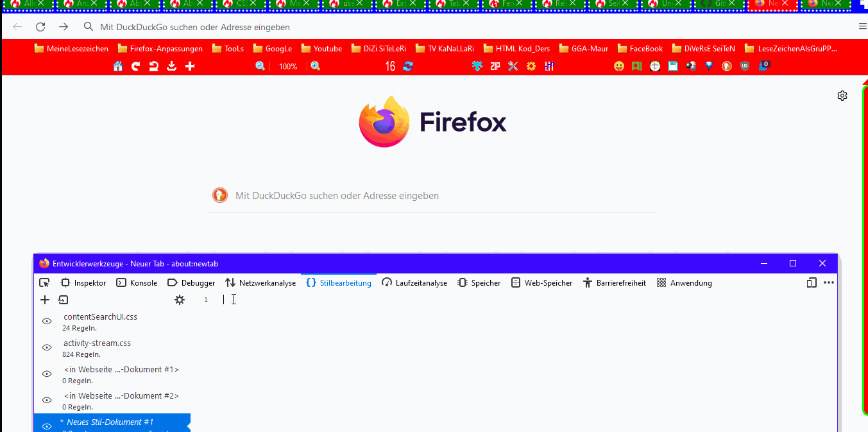Activate the element picker in devtools
Screen dimensions: 868x432
tap(44, 282)
